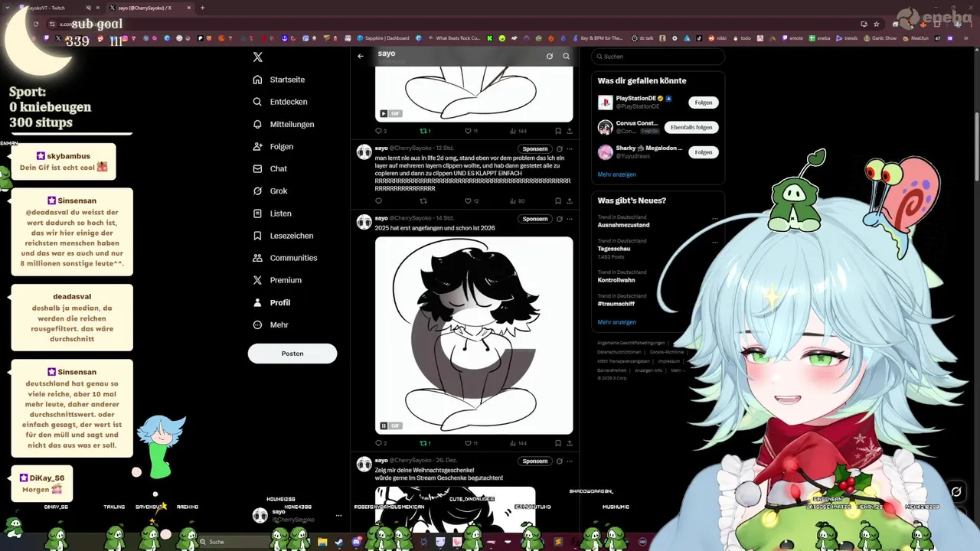Image resolution: width=980 pixels, height=551 pixels.
Task: Expand the Mehr options in the sidebar
Action: tap(270, 324)
